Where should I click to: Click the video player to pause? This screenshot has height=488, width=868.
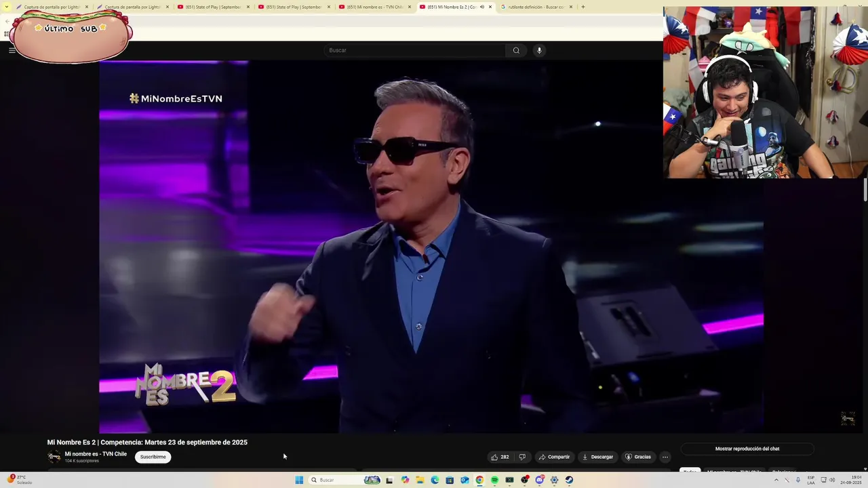pyautogui.click(x=431, y=247)
